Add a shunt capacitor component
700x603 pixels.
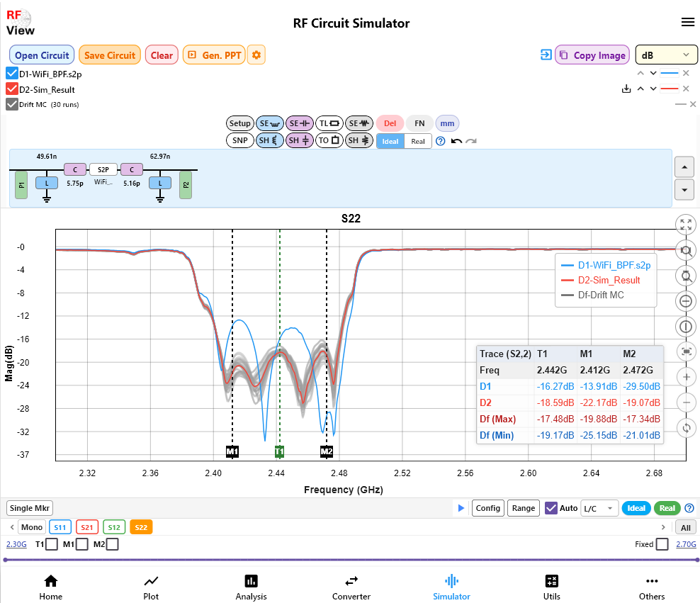[x=299, y=140]
